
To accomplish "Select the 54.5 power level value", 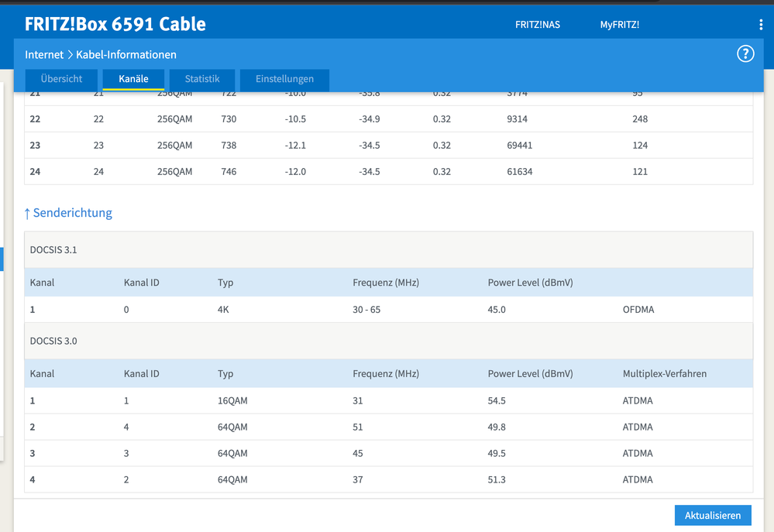I will tap(497, 401).
